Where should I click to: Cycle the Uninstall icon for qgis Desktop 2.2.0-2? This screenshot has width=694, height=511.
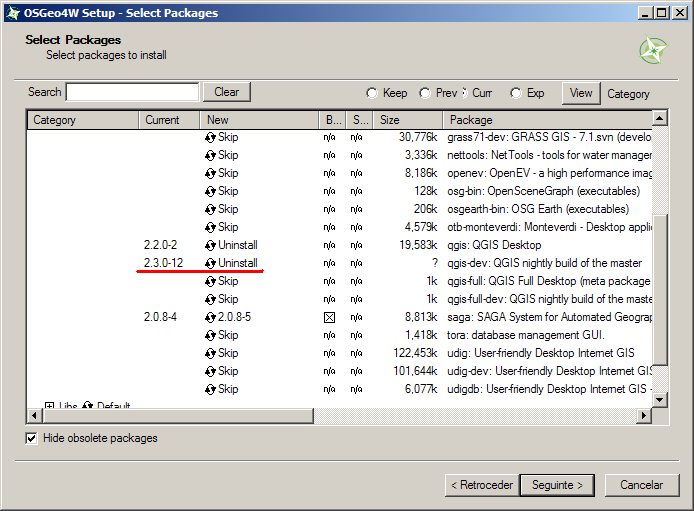[210, 246]
